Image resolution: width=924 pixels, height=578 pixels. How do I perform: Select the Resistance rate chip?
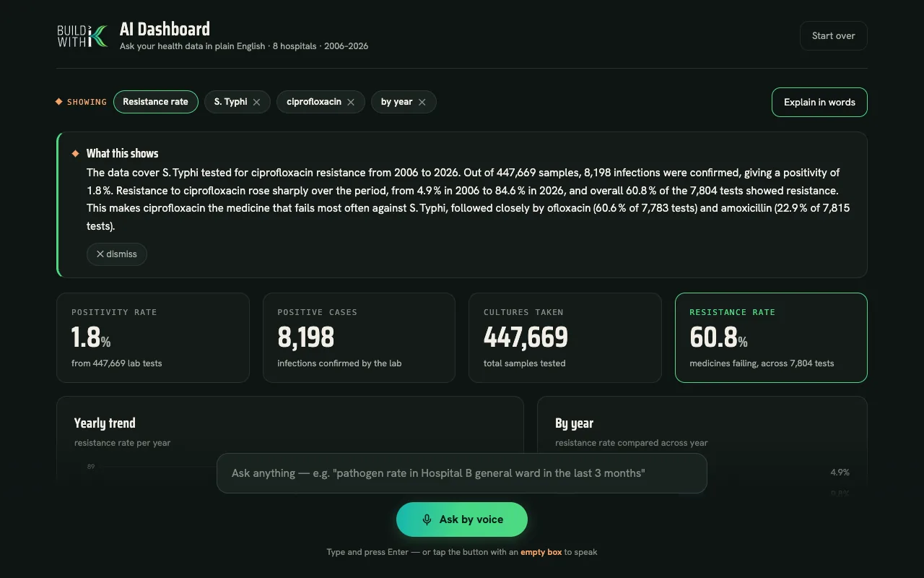pyautogui.click(x=155, y=102)
